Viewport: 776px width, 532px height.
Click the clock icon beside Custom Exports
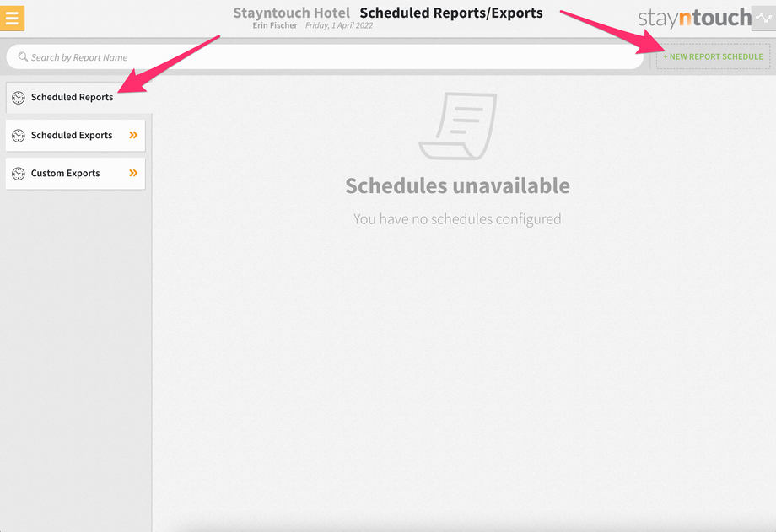[x=19, y=174]
